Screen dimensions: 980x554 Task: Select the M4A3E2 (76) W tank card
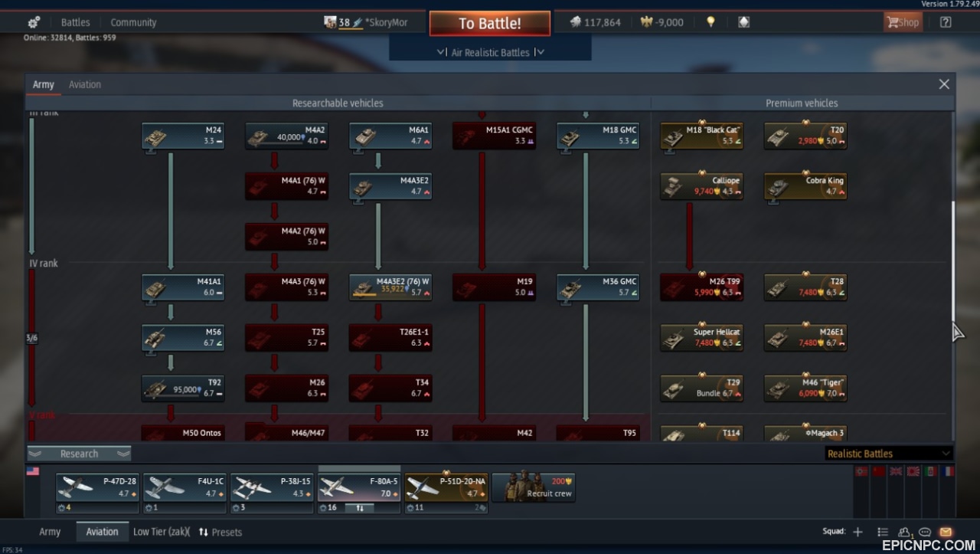pyautogui.click(x=391, y=287)
